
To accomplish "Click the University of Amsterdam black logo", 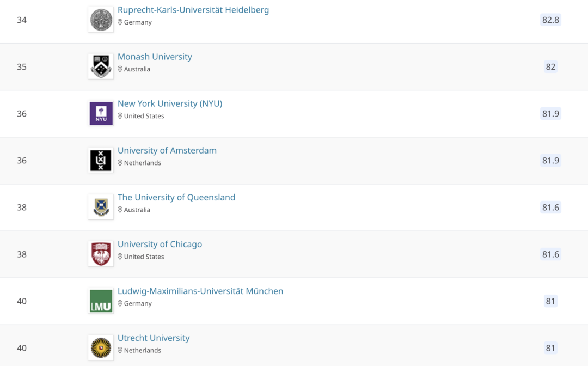I will pos(101,160).
